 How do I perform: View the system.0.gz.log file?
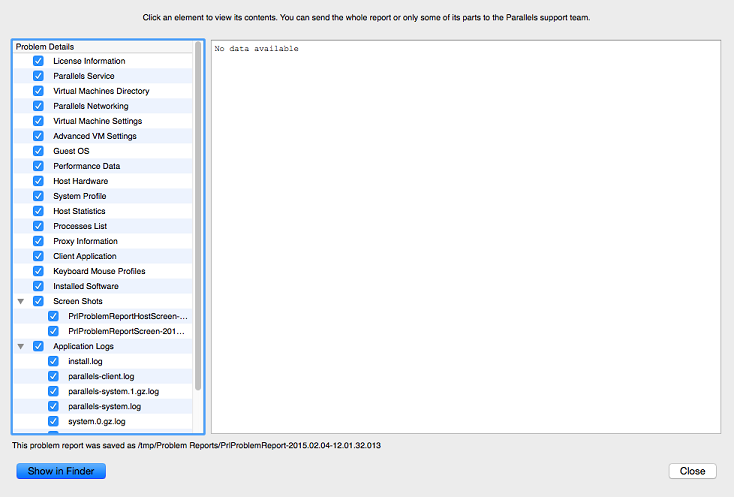97,421
